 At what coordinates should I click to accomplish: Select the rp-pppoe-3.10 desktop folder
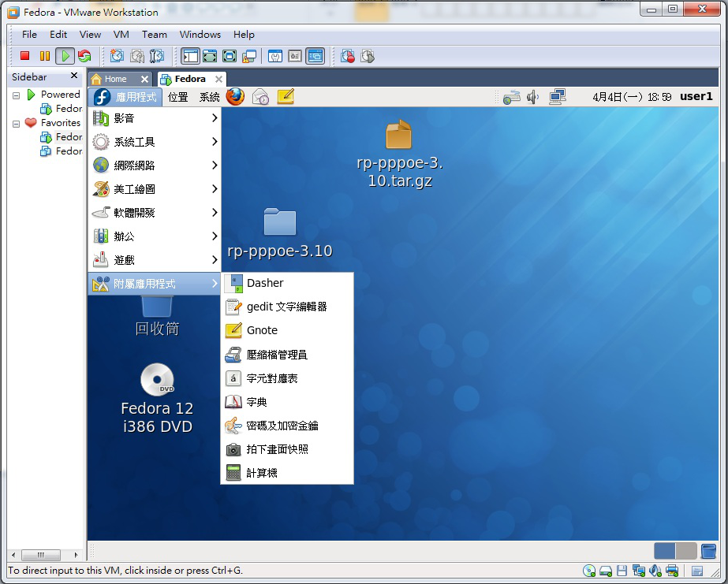point(279,232)
